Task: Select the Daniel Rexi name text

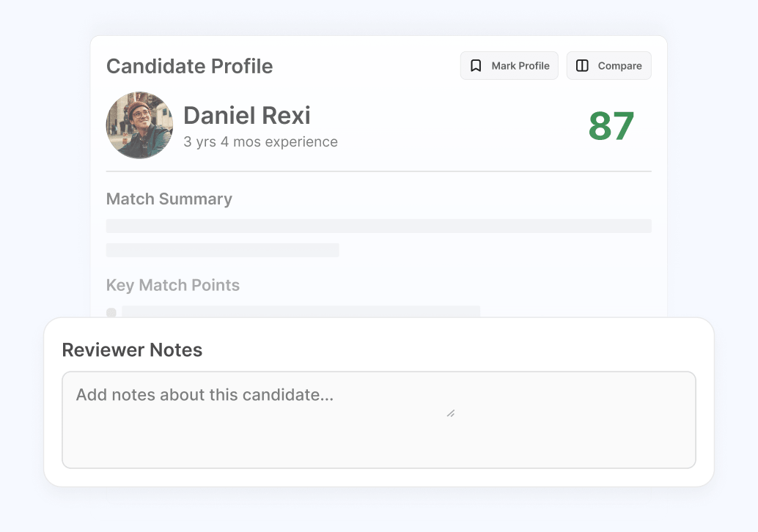Action: [247, 116]
